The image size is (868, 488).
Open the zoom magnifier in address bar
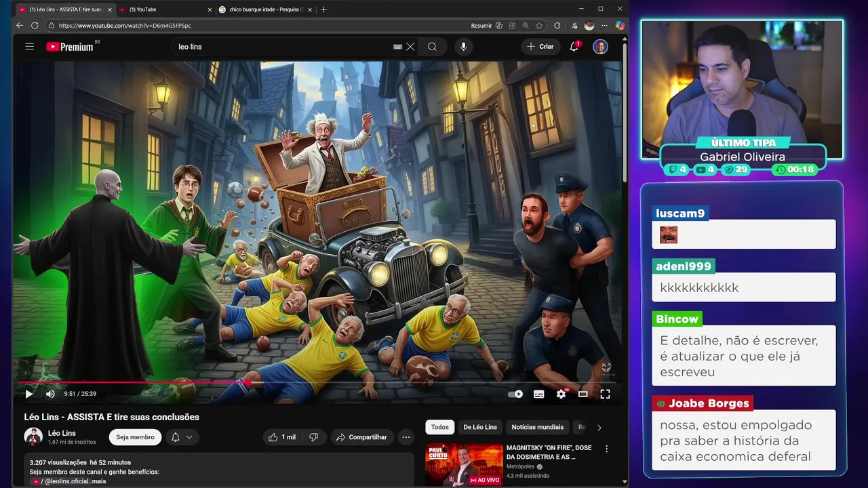pyautogui.click(x=526, y=26)
